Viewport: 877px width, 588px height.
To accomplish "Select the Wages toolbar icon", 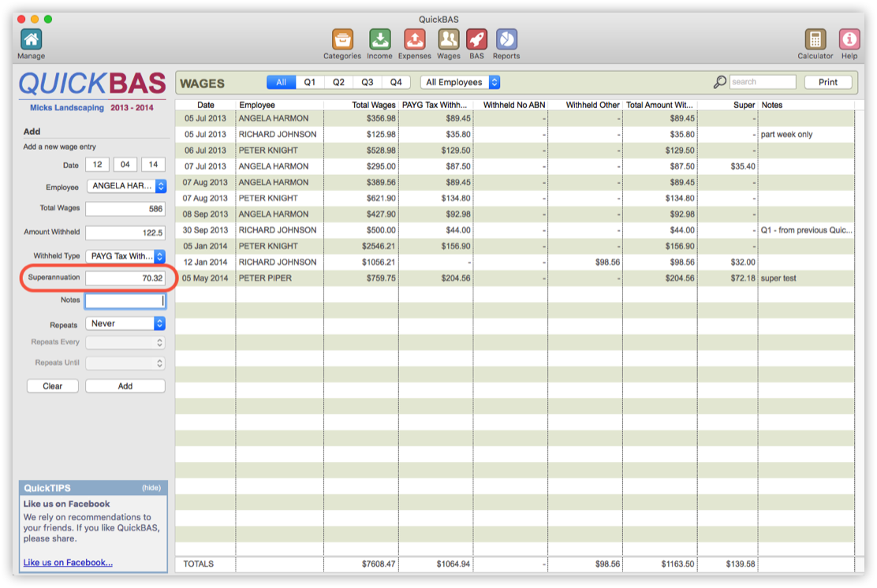I will pos(448,39).
